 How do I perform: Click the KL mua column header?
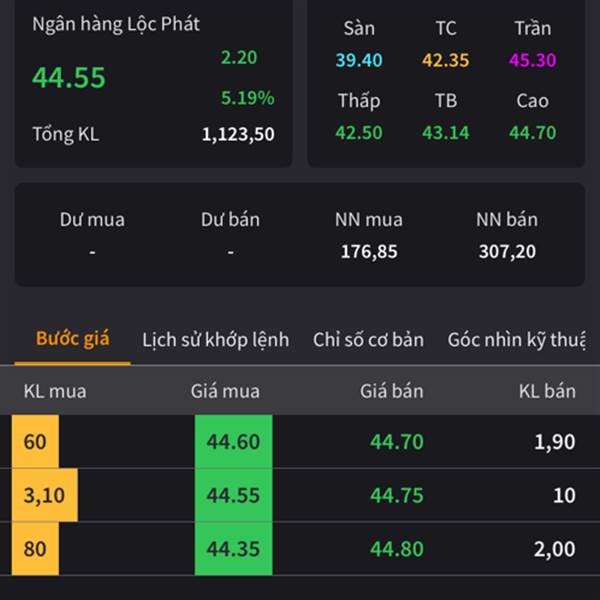click(x=55, y=391)
